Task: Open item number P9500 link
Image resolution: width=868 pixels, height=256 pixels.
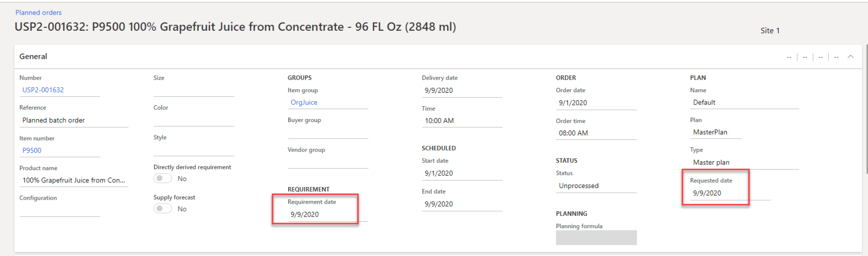Action: point(32,150)
